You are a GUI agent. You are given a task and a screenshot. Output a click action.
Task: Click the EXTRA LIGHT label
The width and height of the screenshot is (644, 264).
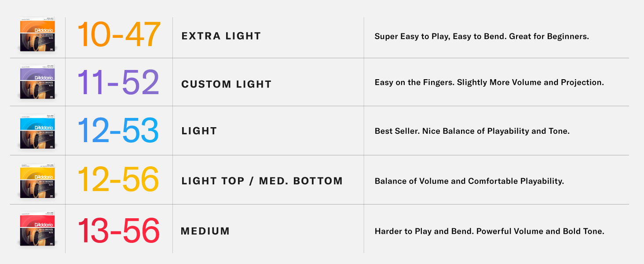pyautogui.click(x=221, y=36)
